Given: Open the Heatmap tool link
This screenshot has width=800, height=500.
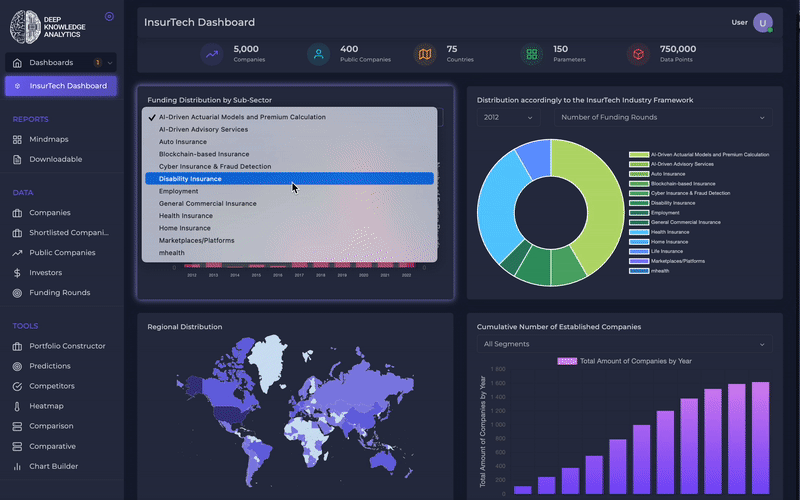Looking at the screenshot, I should tap(46, 406).
